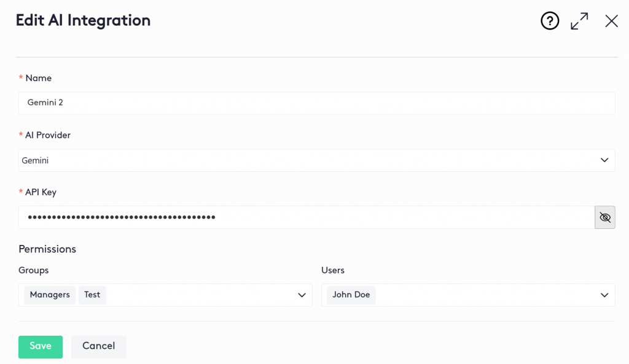The height and width of the screenshot is (364, 629).
Task: Click the selected Gemini provider value
Action: click(35, 160)
